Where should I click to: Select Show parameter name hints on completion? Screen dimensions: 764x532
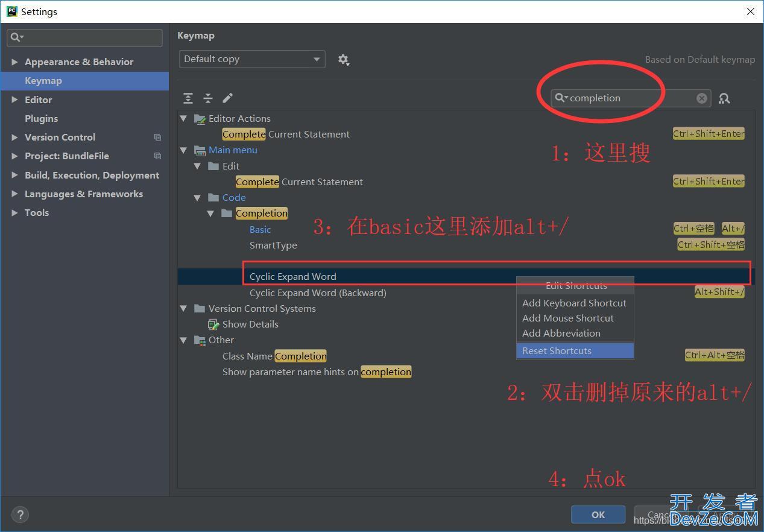point(317,372)
